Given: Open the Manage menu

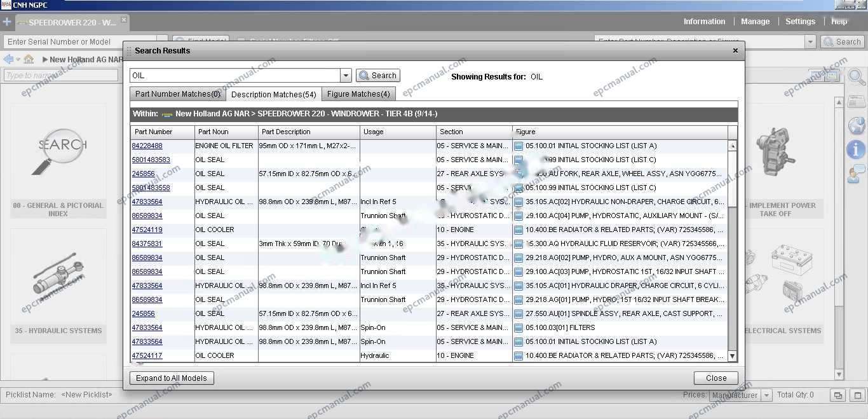Looking at the screenshot, I should pos(755,22).
